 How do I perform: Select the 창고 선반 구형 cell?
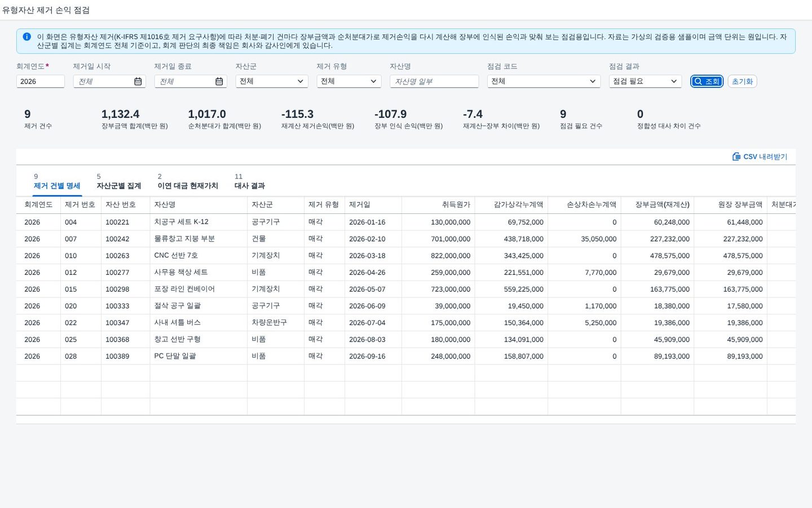[198, 339]
